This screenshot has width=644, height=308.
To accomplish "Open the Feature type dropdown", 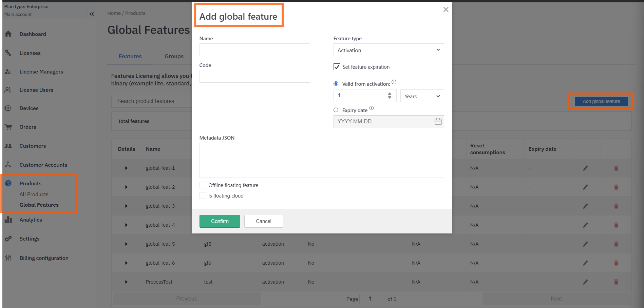I will click(x=389, y=50).
